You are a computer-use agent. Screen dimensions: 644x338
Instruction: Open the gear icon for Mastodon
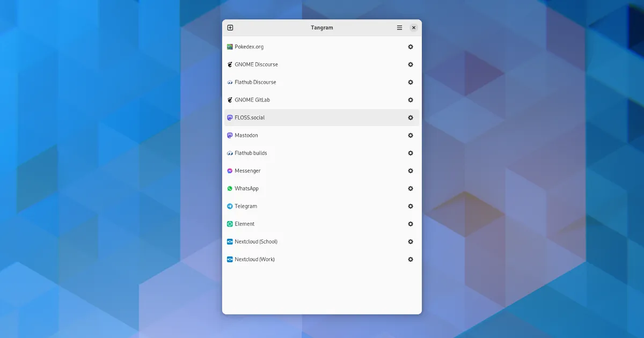tap(411, 135)
